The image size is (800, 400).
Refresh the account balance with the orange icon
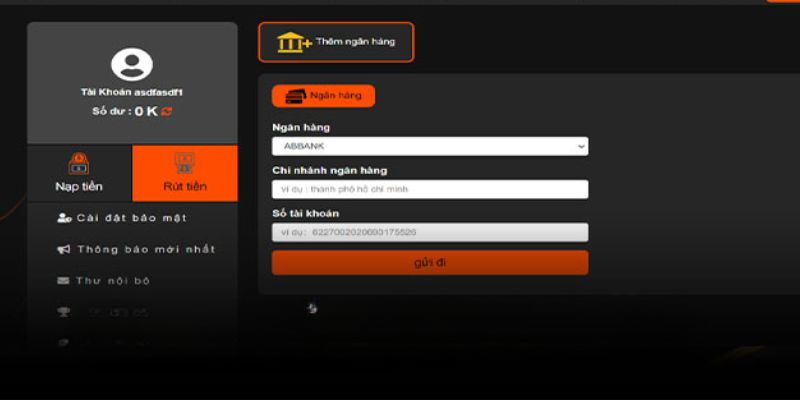pos(166,111)
